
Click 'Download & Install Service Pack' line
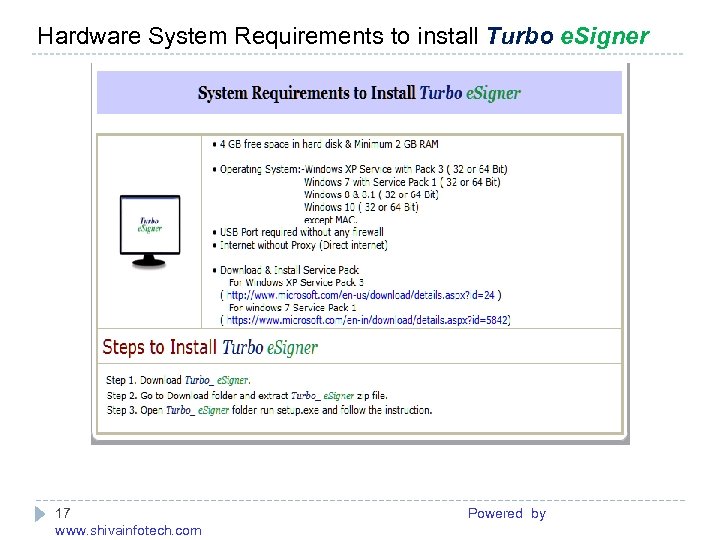286,270
